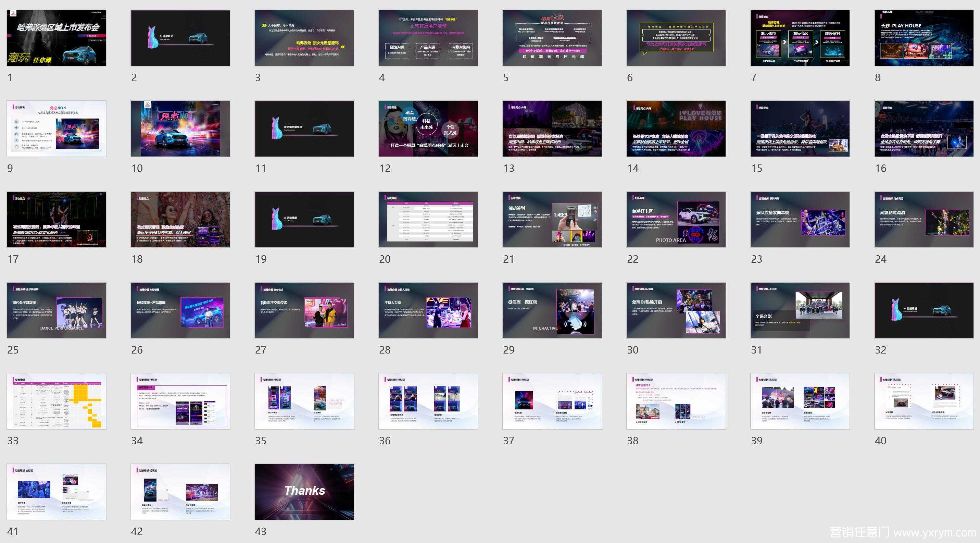Select slide 40 thumbnail
The image size is (980, 543).
click(924, 401)
